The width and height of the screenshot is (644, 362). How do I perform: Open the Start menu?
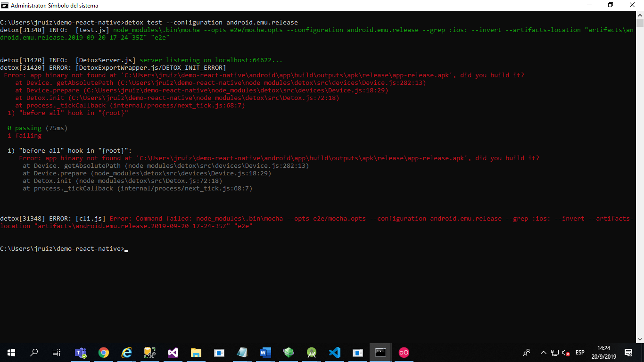click(x=11, y=352)
